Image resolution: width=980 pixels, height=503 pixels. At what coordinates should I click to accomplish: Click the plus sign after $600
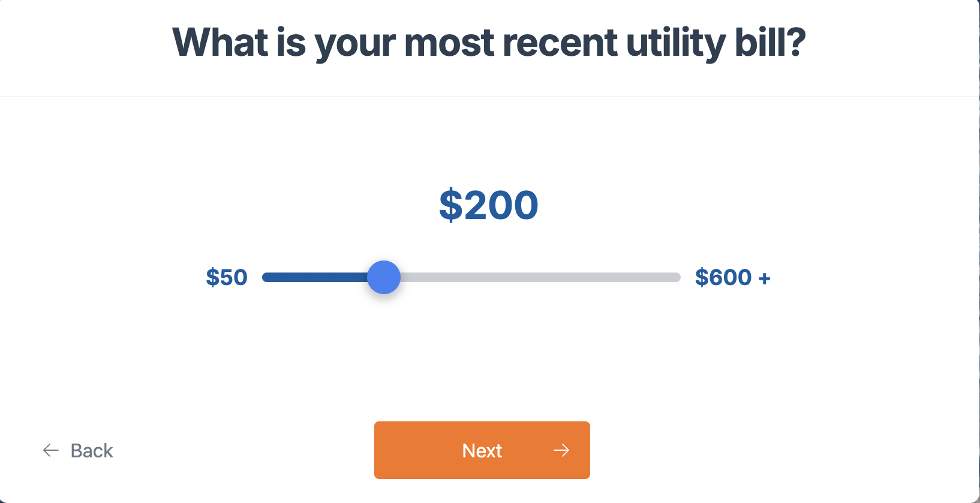click(764, 279)
